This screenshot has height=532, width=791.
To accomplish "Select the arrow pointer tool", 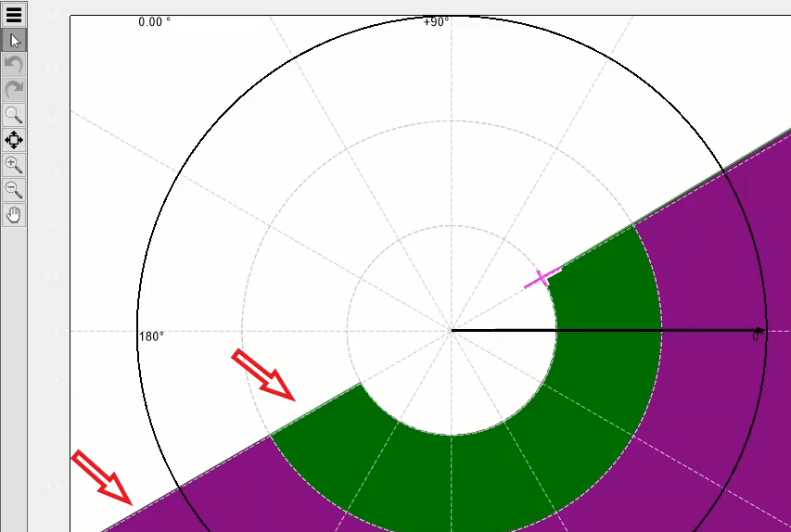I will (x=14, y=40).
